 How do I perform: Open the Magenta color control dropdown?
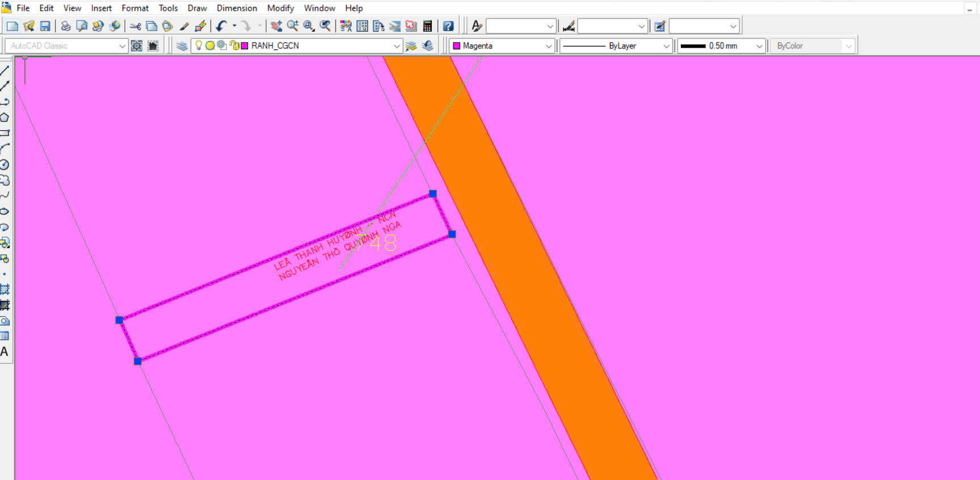click(x=502, y=46)
